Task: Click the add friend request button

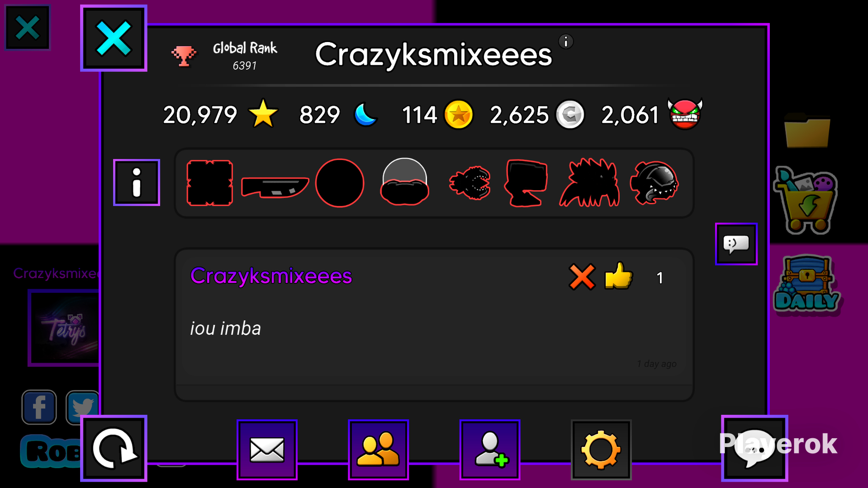Action: [489, 449]
